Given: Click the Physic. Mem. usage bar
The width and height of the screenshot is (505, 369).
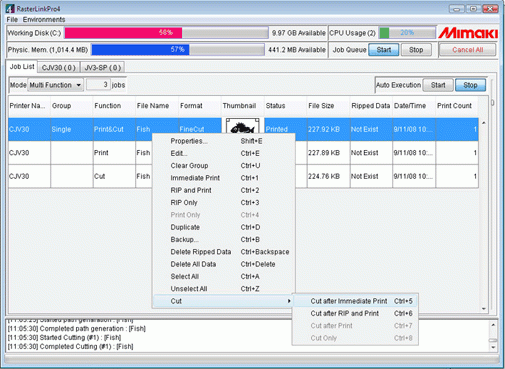Looking at the screenshot, I should 178,50.
